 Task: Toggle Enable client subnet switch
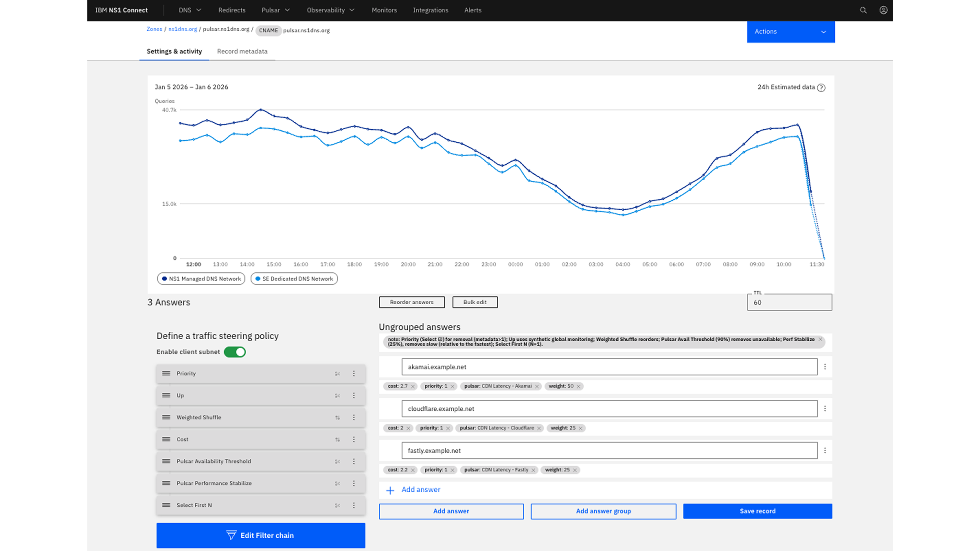click(x=235, y=352)
